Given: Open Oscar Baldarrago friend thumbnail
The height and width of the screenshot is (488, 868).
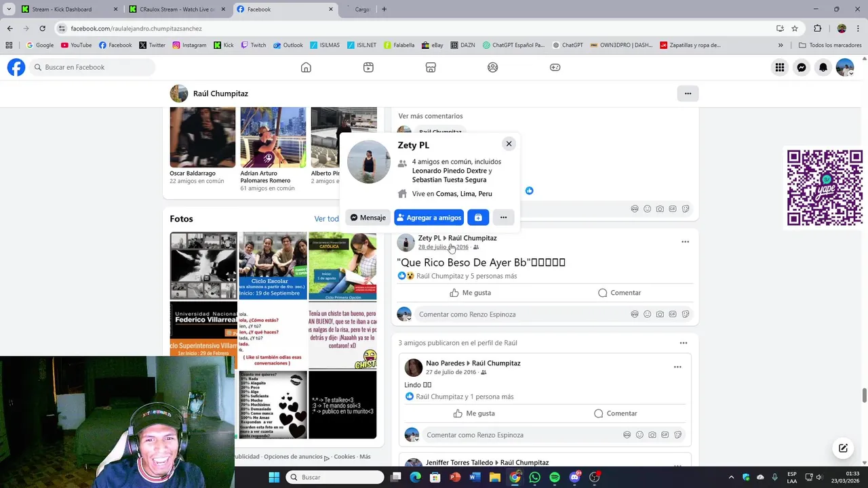Looking at the screenshot, I should (203, 137).
